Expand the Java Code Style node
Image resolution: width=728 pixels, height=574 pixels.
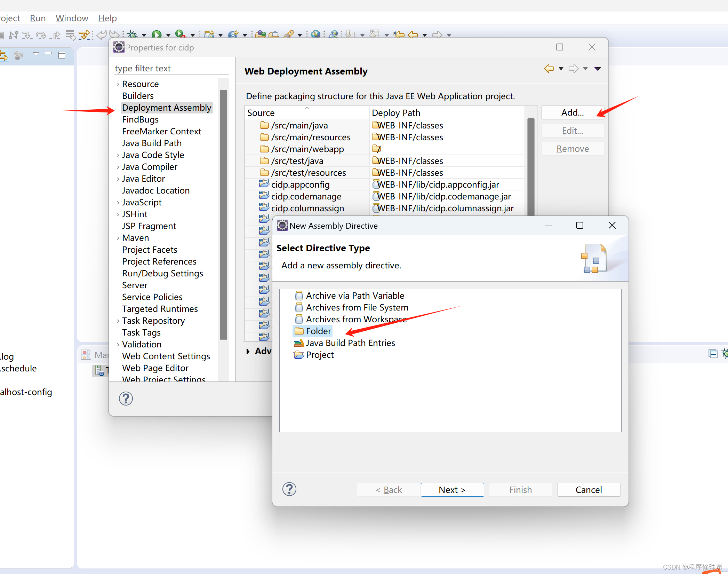click(118, 155)
